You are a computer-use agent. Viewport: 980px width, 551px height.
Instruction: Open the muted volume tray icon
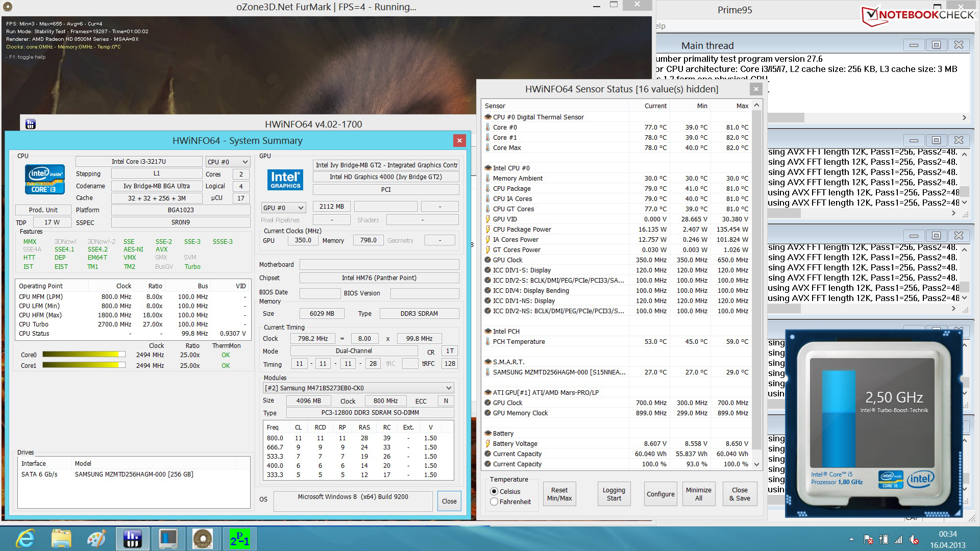[914, 539]
